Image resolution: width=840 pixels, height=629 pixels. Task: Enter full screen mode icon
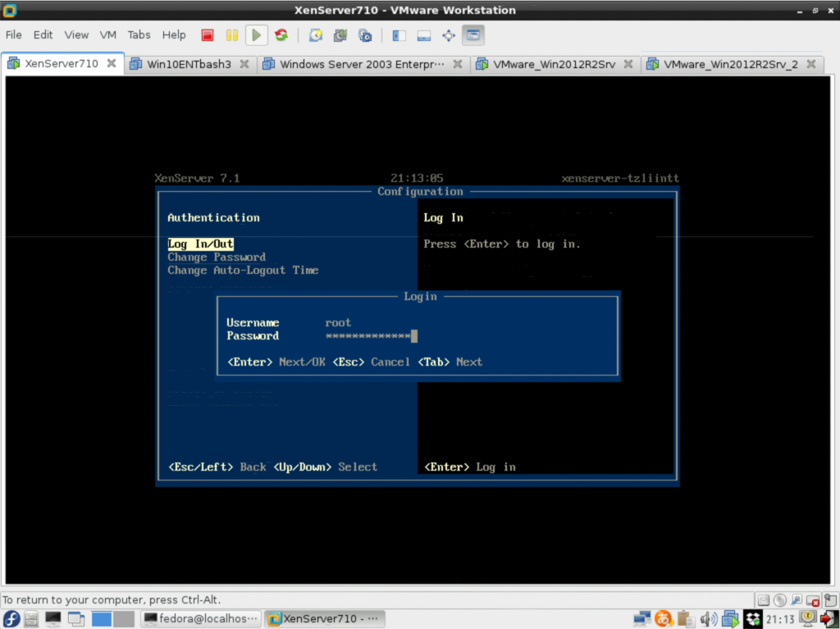[449, 35]
